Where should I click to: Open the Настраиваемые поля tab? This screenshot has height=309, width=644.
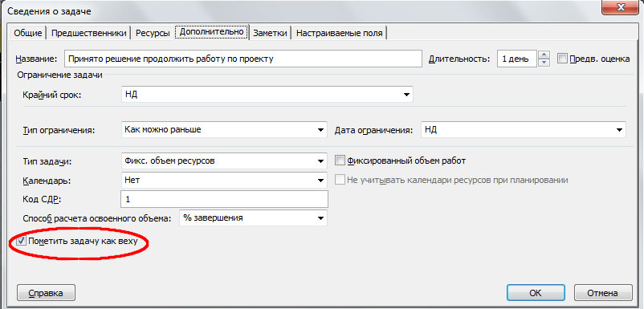pyautogui.click(x=339, y=33)
